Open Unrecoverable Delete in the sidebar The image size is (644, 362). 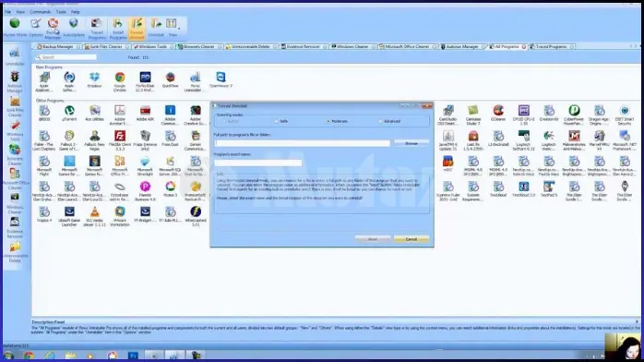(15, 252)
